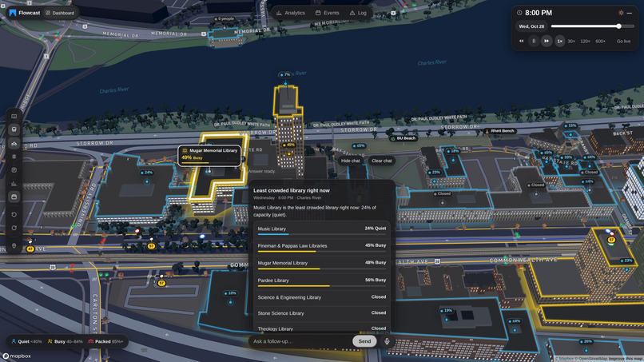Toggle the traffic signal layer icon
644x362 pixels.
[14, 157]
